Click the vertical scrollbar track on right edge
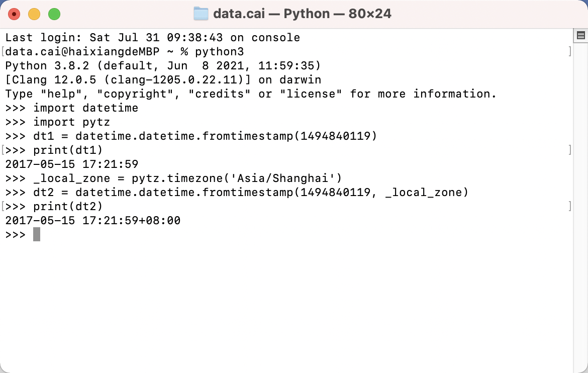Viewport: 588px width, 373px height. (580, 201)
